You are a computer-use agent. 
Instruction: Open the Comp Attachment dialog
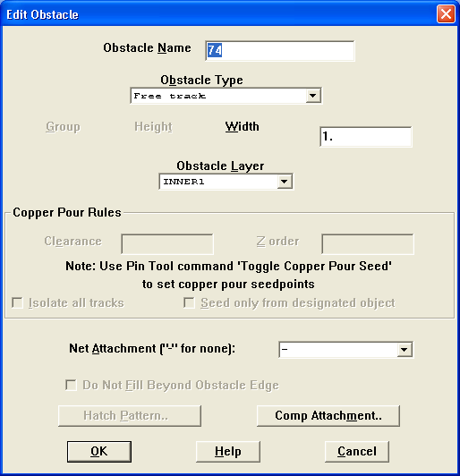click(x=328, y=415)
